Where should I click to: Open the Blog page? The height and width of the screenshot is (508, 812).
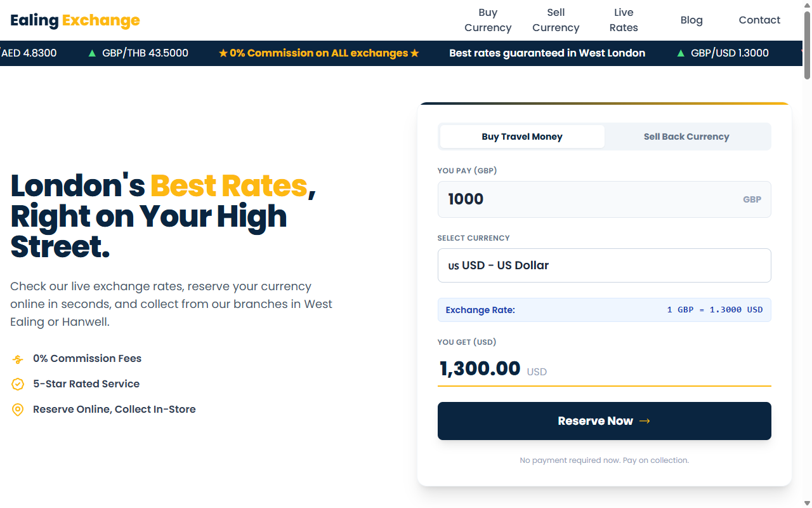[691, 20]
